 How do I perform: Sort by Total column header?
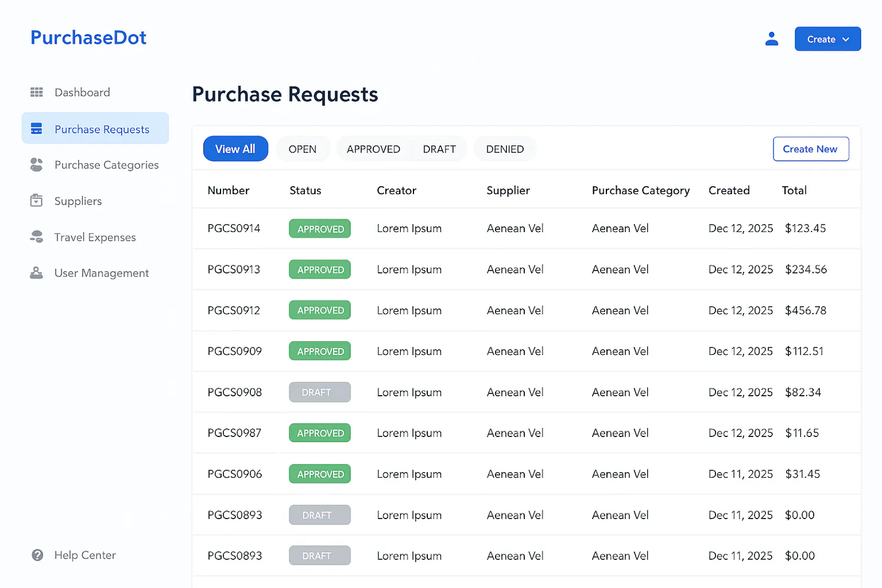[x=794, y=190]
